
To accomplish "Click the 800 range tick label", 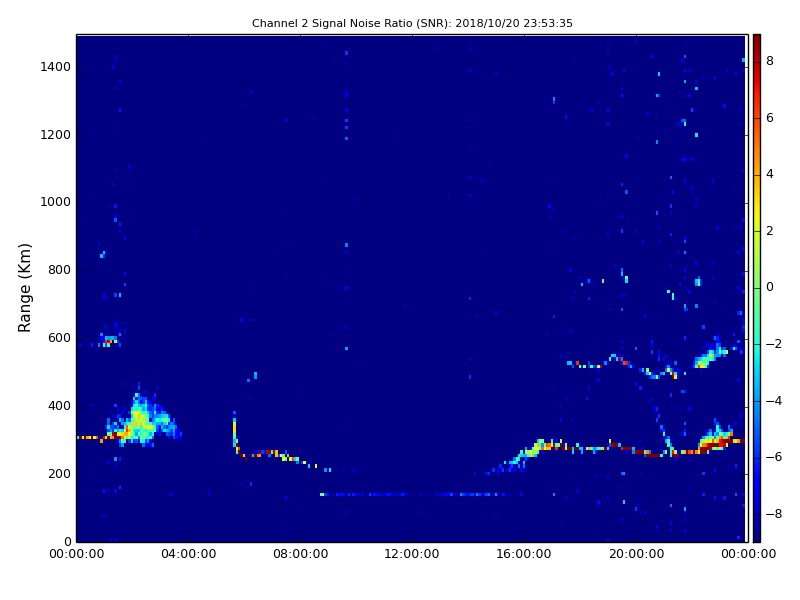I will pyautogui.click(x=59, y=270).
